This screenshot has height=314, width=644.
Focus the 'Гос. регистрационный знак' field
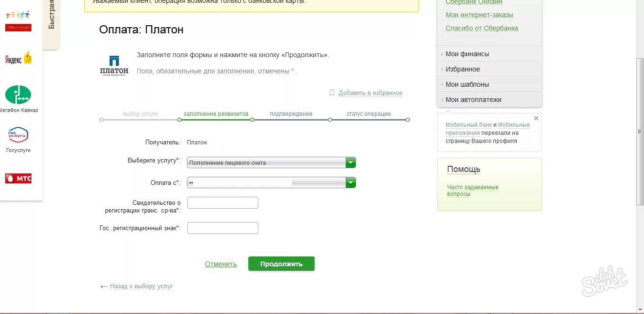(223, 228)
